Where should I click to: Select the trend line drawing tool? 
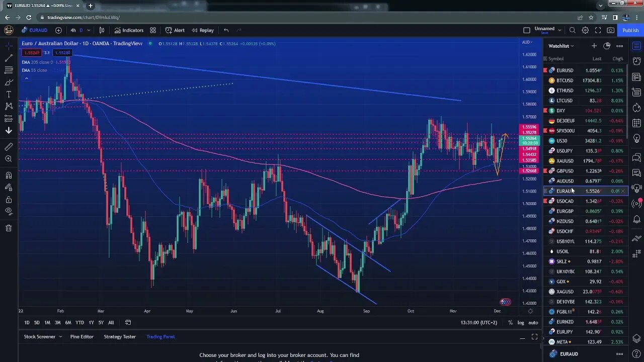9,58
